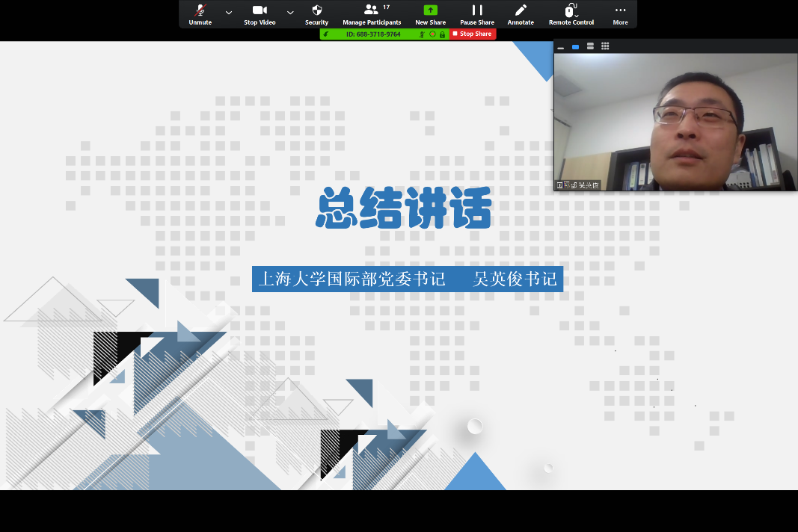Stop Video camera button
This screenshot has height=532, width=798.
(x=260, y=13)
